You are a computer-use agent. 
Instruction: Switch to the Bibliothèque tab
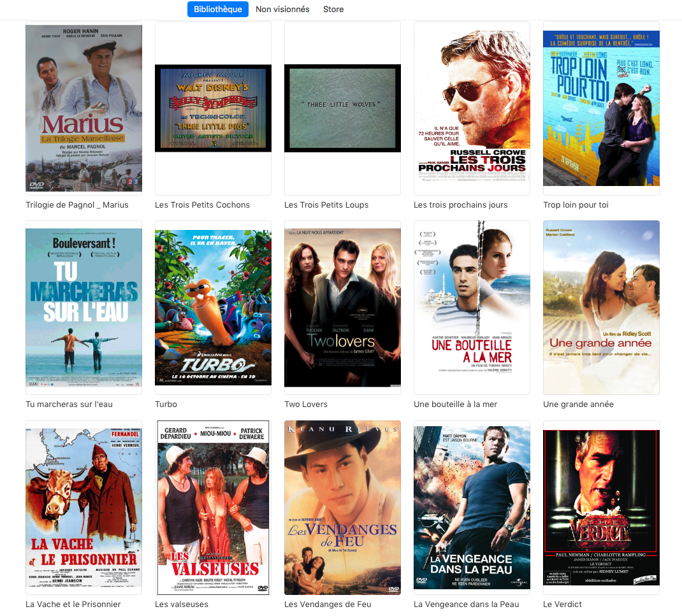(x=217, y=9)
